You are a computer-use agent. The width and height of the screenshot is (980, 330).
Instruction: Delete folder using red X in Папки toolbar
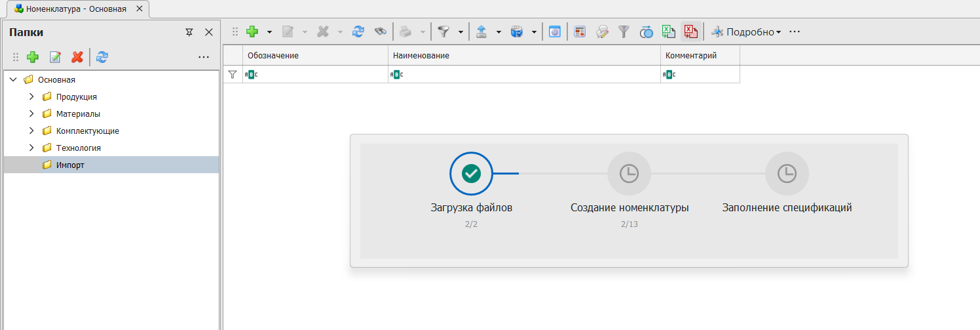click(77, 57)
